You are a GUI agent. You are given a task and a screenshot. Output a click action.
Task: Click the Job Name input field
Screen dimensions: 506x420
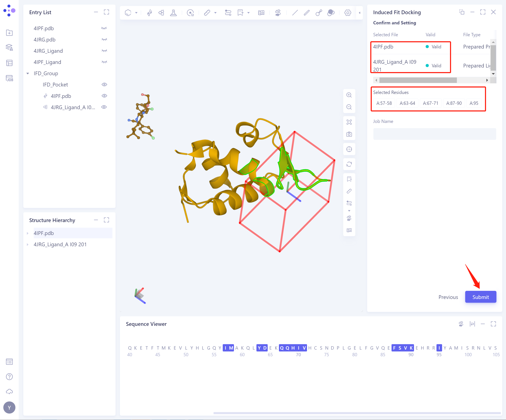coord(434,134)
